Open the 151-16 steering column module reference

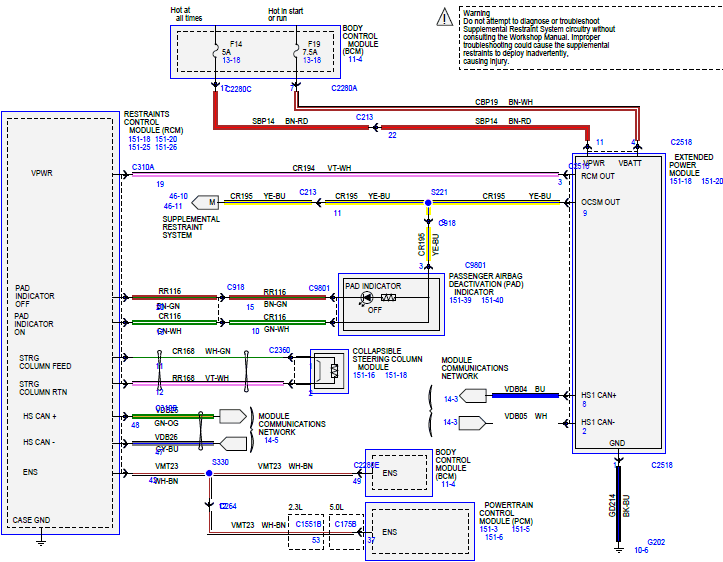364,375
